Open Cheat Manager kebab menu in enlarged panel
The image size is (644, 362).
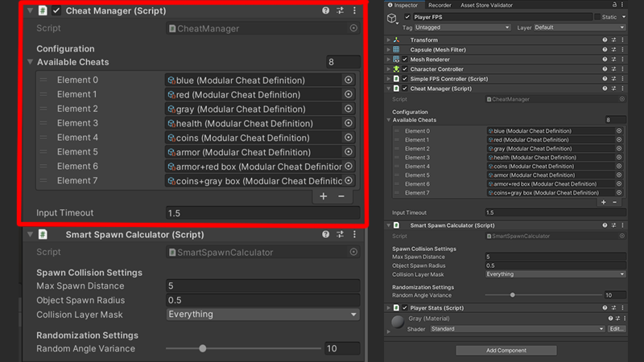tap(354, 10)
